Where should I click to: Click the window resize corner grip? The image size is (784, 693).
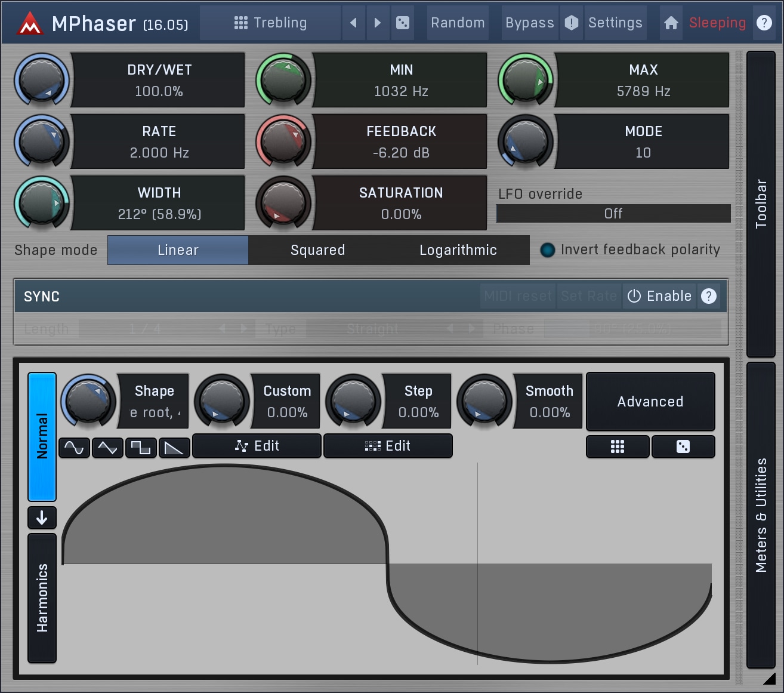pyautogui.click(x=768, y=677)
